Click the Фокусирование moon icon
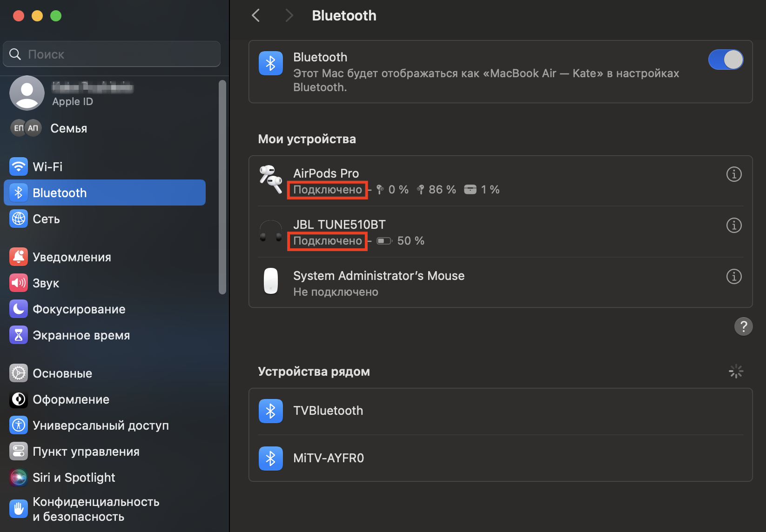 [x=19, y=309]
